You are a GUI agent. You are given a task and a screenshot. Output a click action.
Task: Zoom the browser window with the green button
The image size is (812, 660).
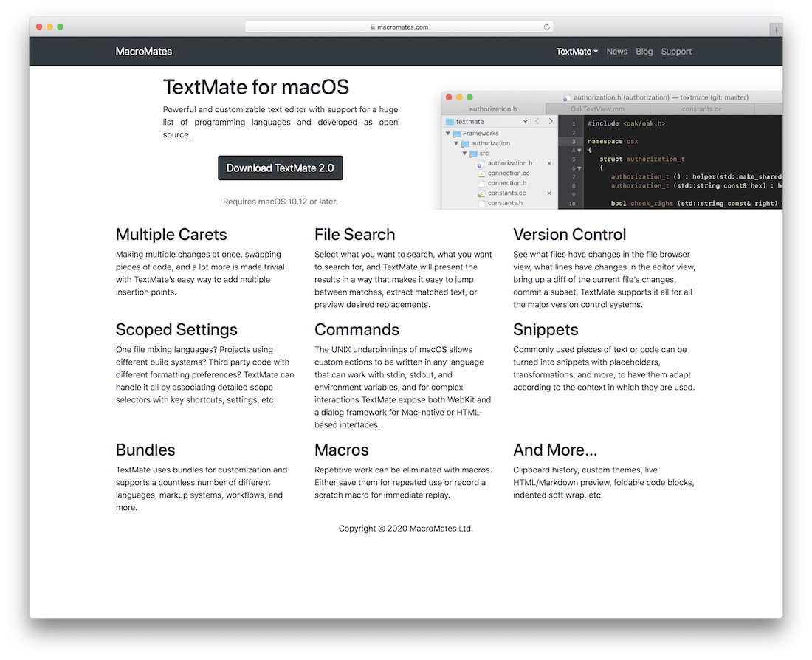pyautogui.click(x=60, y=27)
